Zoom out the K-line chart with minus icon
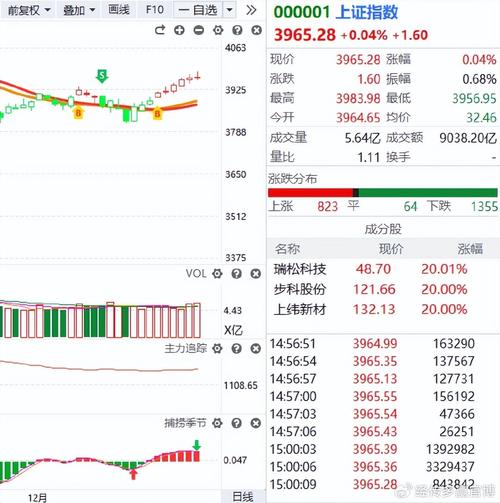Viewport: 500px width, 503px height. 199,30
